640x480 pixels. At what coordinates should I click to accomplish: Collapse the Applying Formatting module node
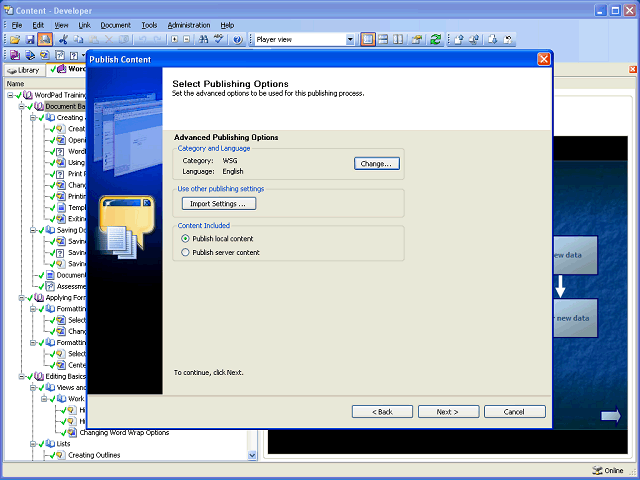tap(22, 298)
